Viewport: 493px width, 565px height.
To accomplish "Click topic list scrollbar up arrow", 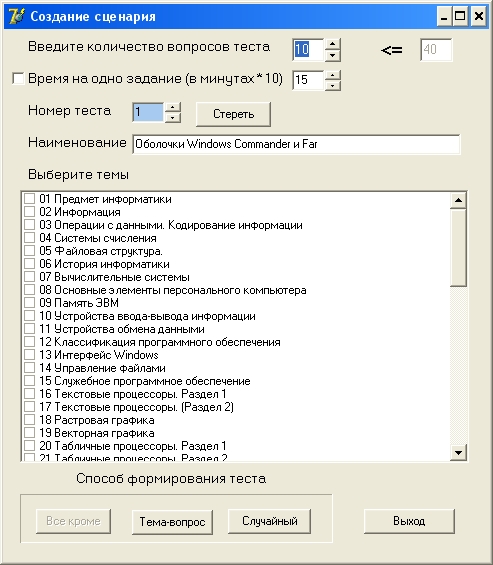I will (x=458, y=200).
